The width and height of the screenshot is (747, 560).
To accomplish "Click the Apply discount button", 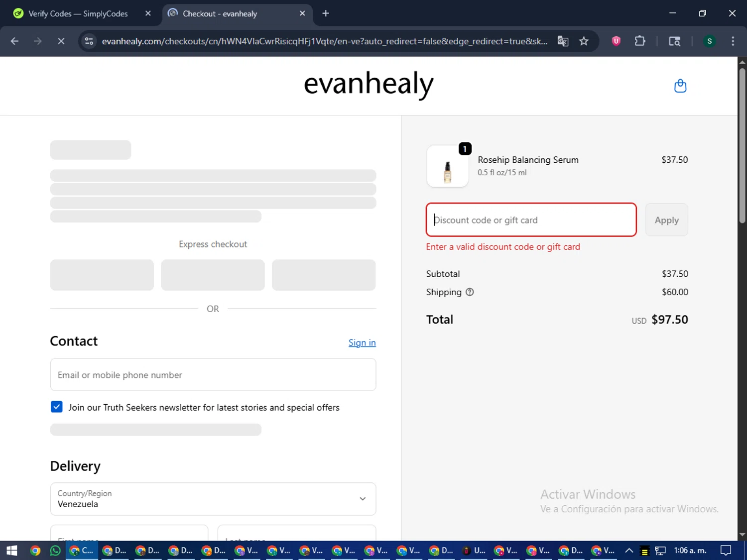I will click(x=667, y=220).
